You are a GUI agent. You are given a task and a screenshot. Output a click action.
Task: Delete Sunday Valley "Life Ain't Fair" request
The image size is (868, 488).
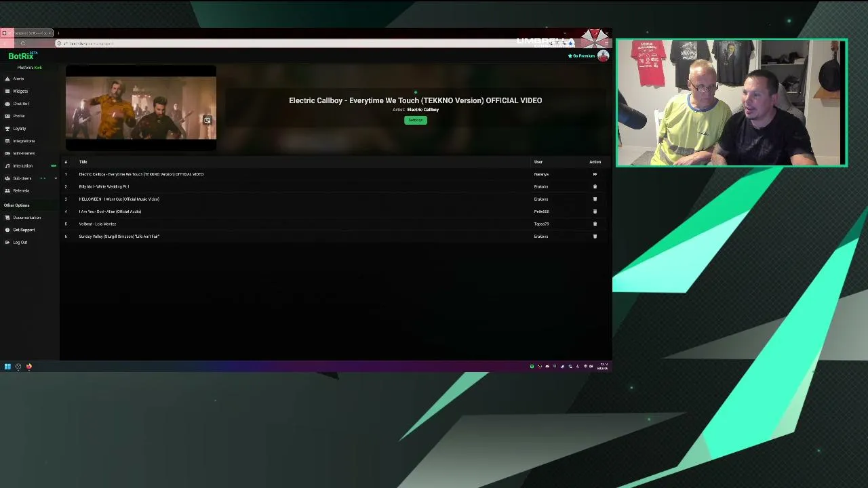[x=595, y=237]
